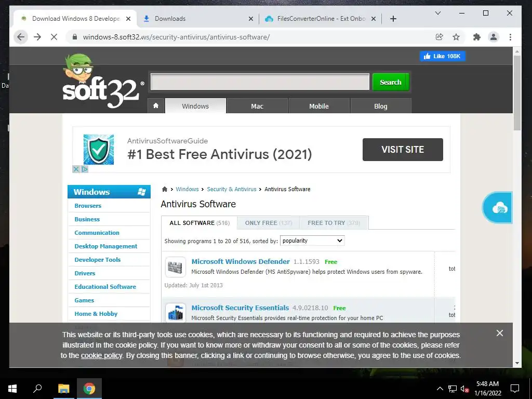Viewport: 532px width, 399px height.
Task: Open File Explorer from taskbar
Action: pyautogui.click(x=63, y=389)
